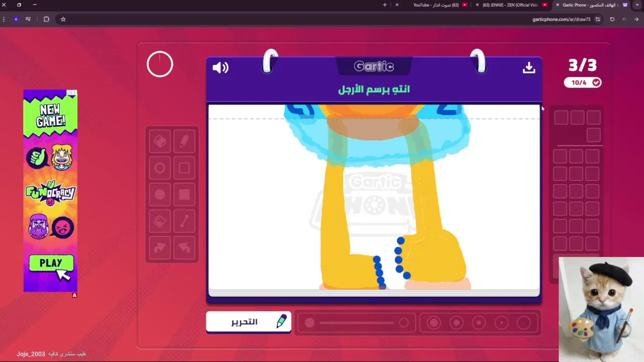The height and width of the screenshot is (362, 644).
Task: Open a new browser tab with plus
Action: pos(385,5)
